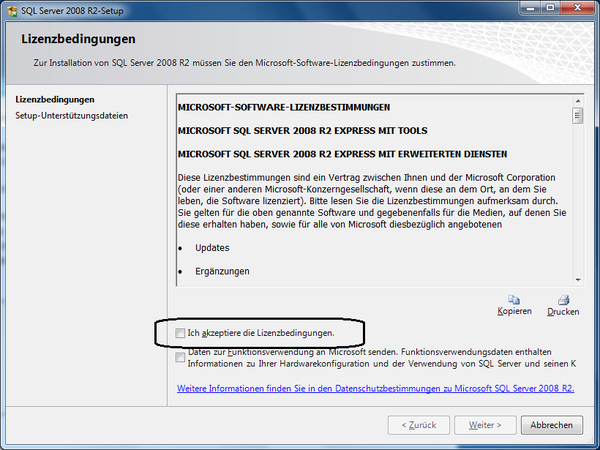This screenshot has height=450, width=600.
Task: Click the license text scrollbar down arrow
Action: (578, 280)
